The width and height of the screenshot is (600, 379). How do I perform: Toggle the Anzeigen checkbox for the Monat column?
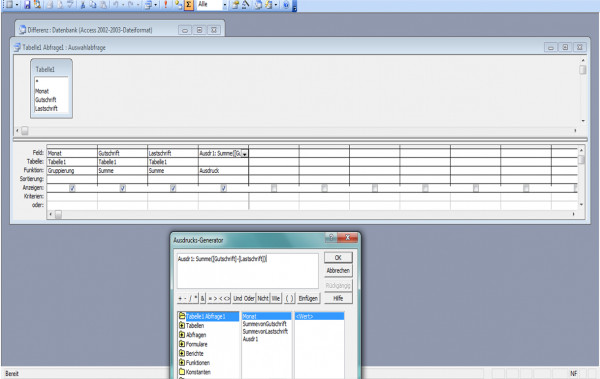click(x=72, y=188)
